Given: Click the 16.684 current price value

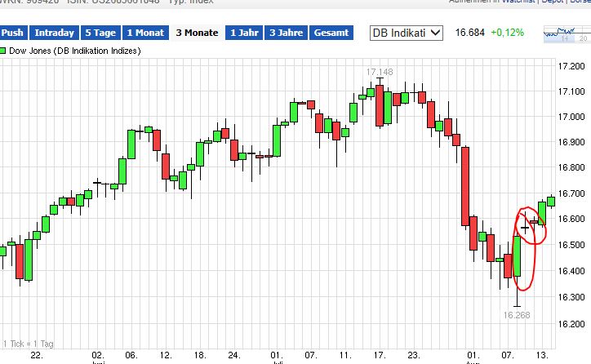Looking at the screenshot, I should 469,33.
